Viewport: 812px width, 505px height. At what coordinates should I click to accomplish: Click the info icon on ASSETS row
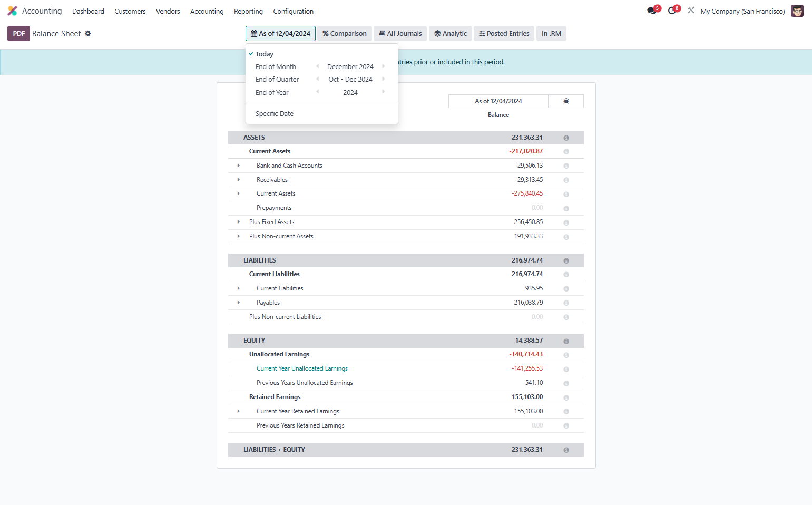(566, 138)
